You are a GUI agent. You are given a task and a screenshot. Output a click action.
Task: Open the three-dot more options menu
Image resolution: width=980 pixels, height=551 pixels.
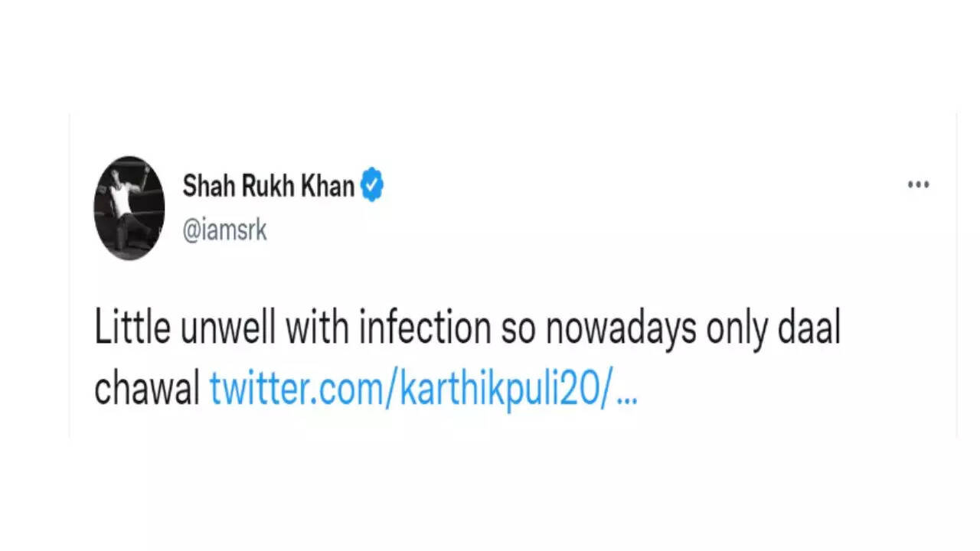918,184
